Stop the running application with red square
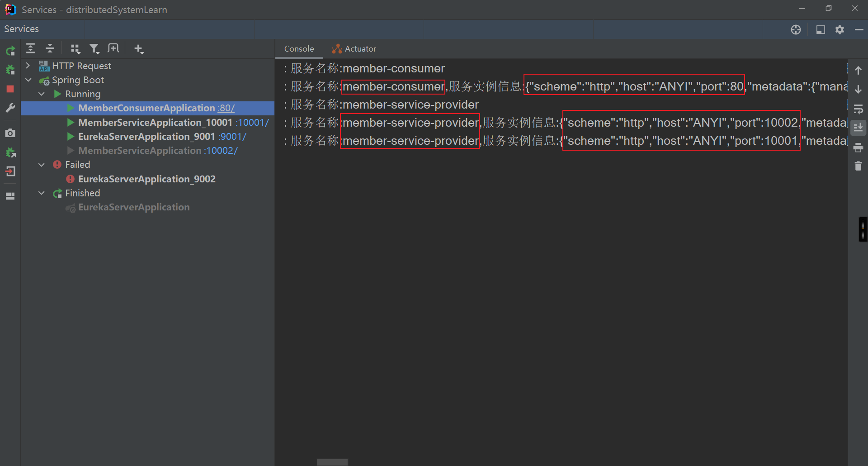 click(10, 89)
